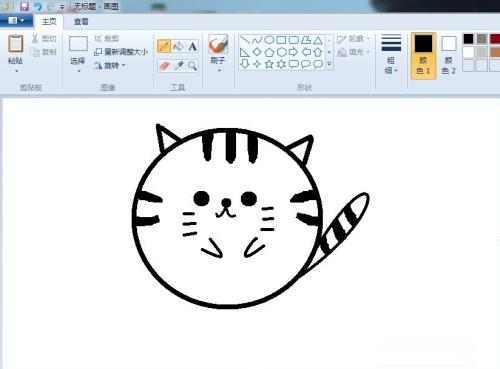This screenshot has height=369, width=500.
Task: Click the Copy (复制) button
Action: click(x=44, y=52)
